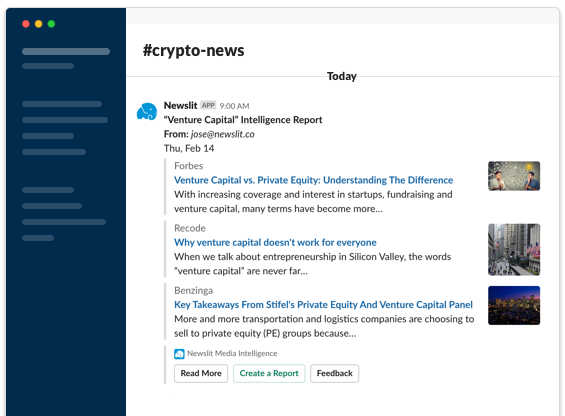Click the jose@newslit.co email address
This screenshot has height=416, width=565.
223,134
